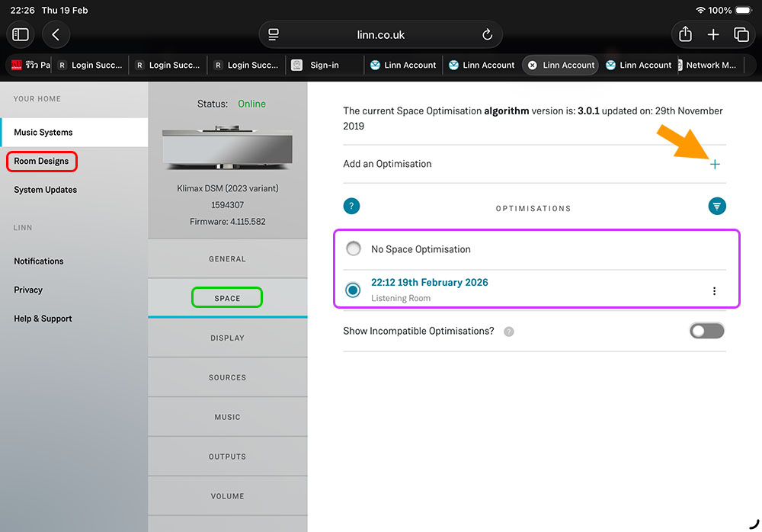Reload the linn.co.uk page

click(488, 34)
